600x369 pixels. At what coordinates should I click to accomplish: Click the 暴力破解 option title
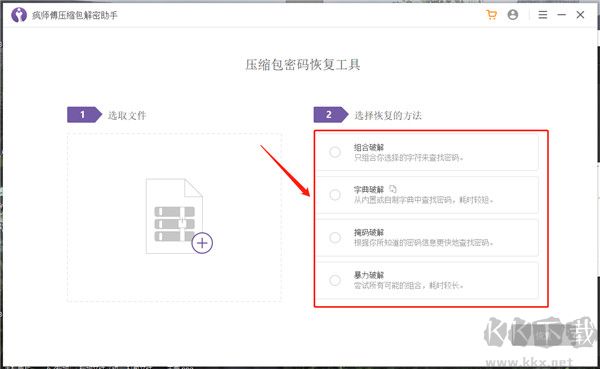click(x=369, y=275)
